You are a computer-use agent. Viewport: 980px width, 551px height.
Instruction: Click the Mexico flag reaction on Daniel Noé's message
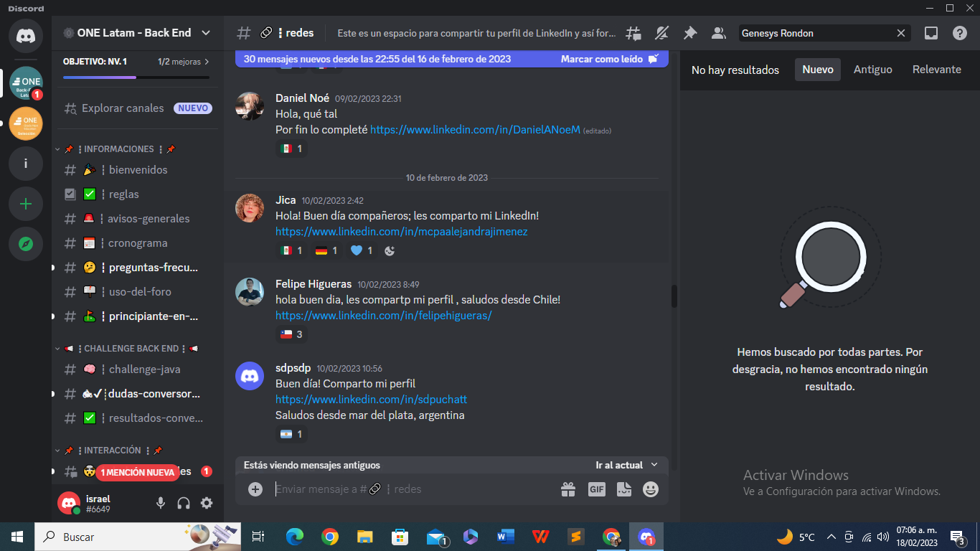click(x=291, y=149)
